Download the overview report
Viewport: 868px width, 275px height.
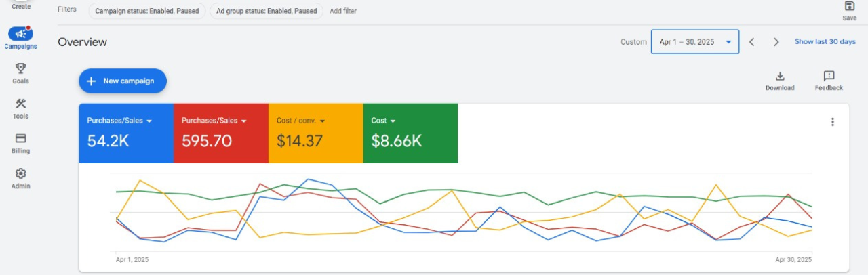click(780, 77)
